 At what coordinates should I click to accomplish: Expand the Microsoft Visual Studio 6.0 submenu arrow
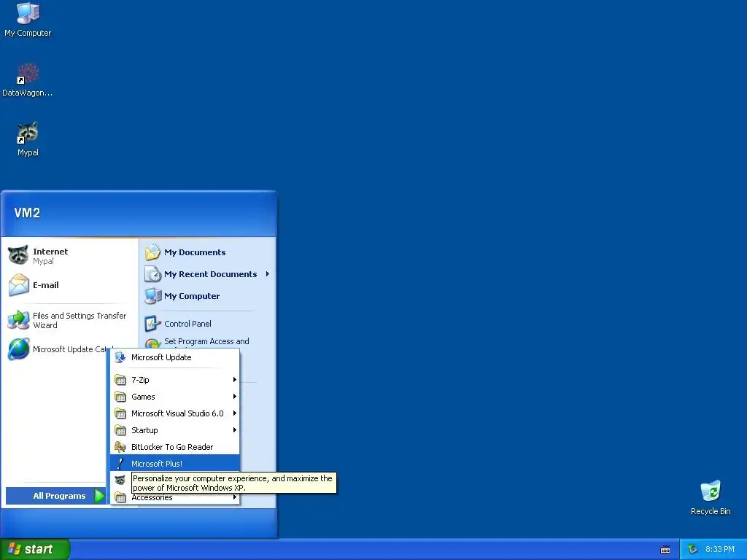(x=234, y=413)
